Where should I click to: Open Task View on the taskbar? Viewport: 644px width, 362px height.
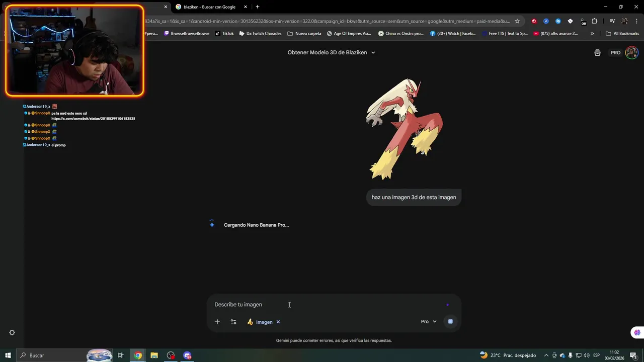(x=121, y=355)
